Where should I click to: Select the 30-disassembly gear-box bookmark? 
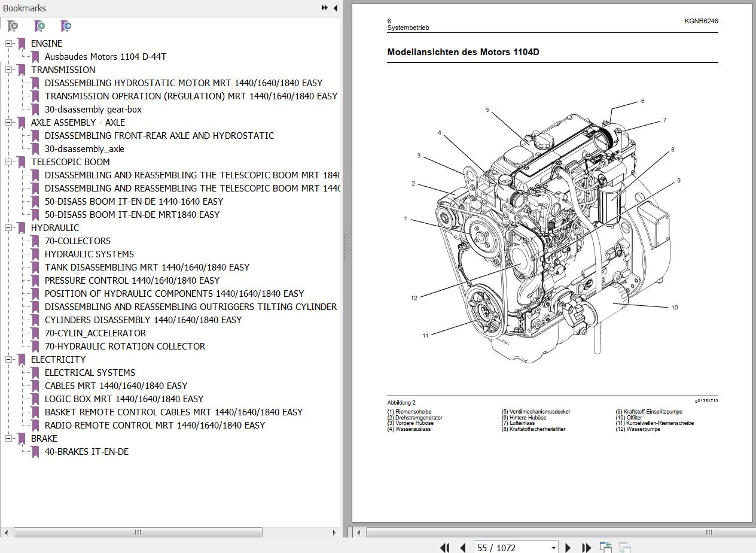[x=93, y=109]
